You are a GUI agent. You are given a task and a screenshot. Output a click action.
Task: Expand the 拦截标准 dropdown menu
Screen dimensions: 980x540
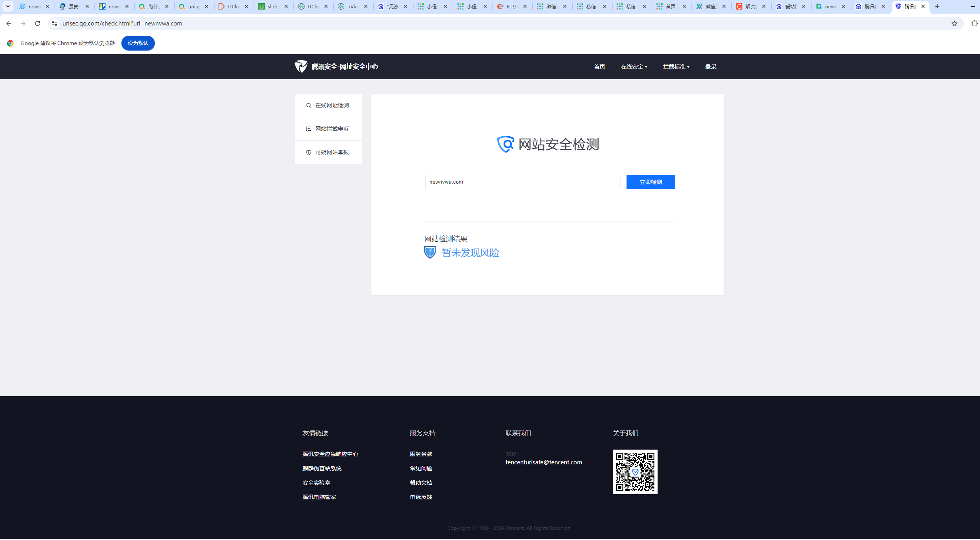point(676,67)
